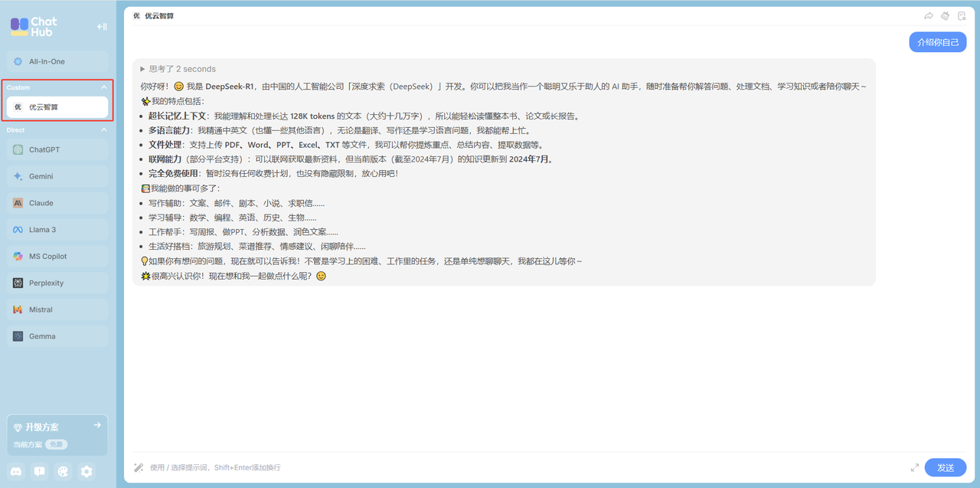This screenshot has height=488, width=980.
Task: Open the settings gear icon
Action: 87,471
